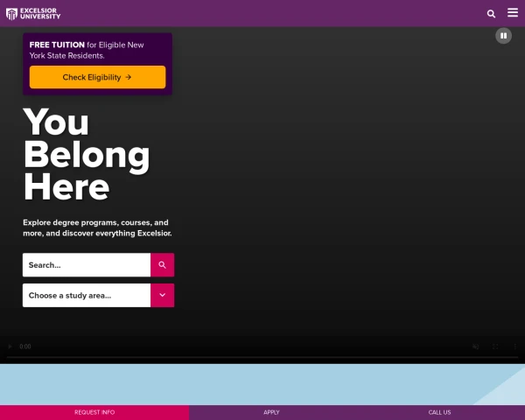Submit search with pink magnifier button
This screenshot has height=420, width=525.
pyautogui.click(x=163, y=265)
